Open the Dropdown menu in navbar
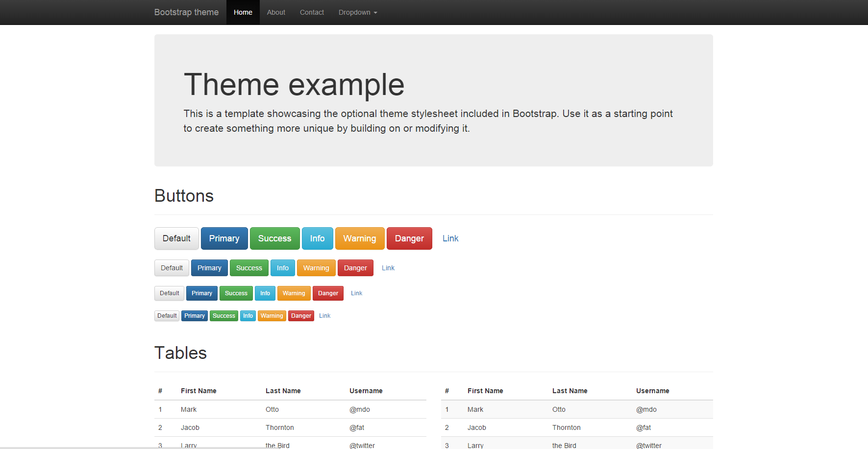The height and width of the screenshot is (449, 868). [x=357, y=12]
